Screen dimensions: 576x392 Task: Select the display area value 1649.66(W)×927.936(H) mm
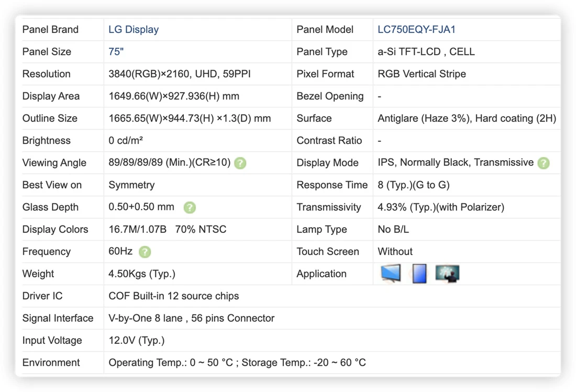[x=174, y=96]
